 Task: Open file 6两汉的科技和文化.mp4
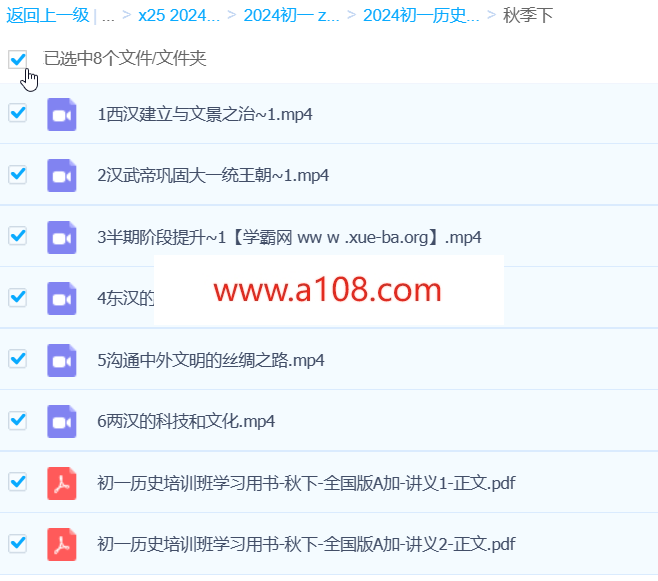186,421
